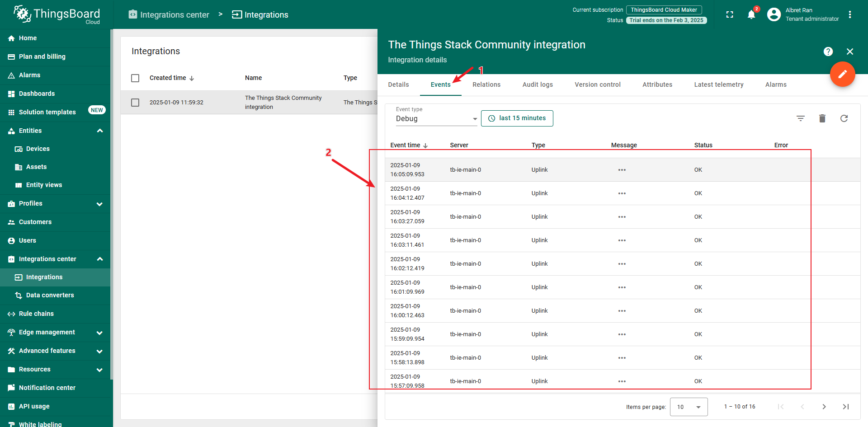The image size is (868, 427).
Task: Open Assets under Entities
Action: pyautogui.click(x=55, y=167)
